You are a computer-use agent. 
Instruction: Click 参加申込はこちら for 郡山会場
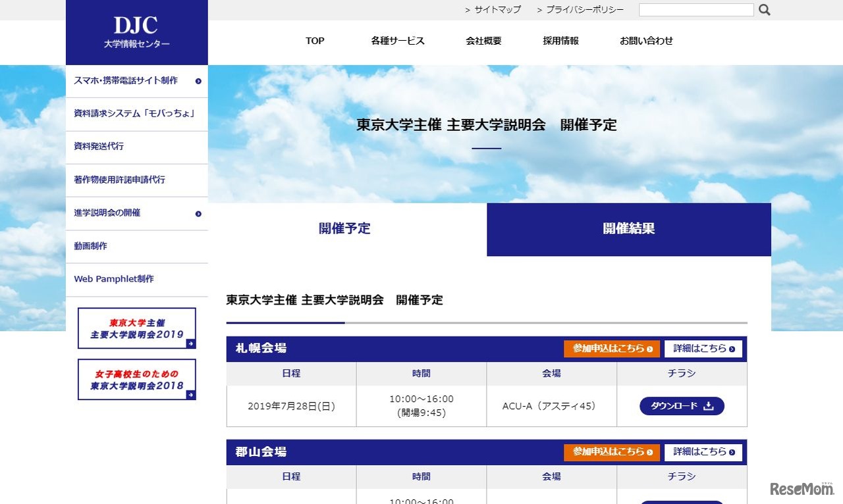click(x=612, y=452)
